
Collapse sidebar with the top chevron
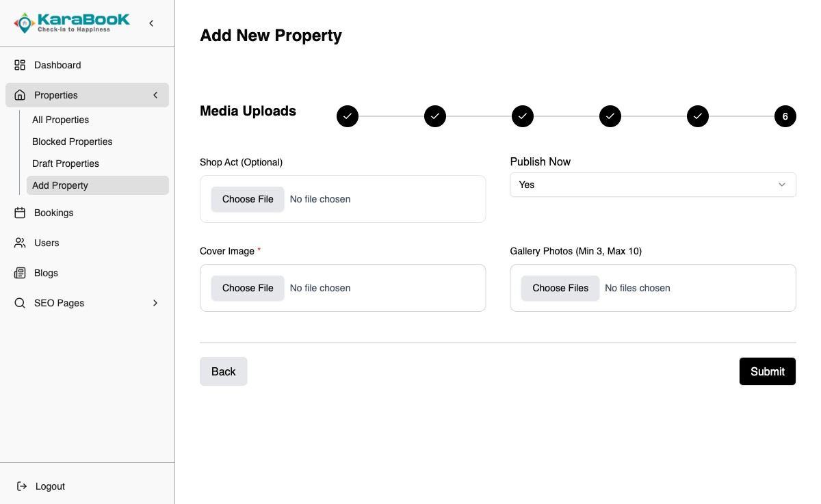tap(151, 23)
